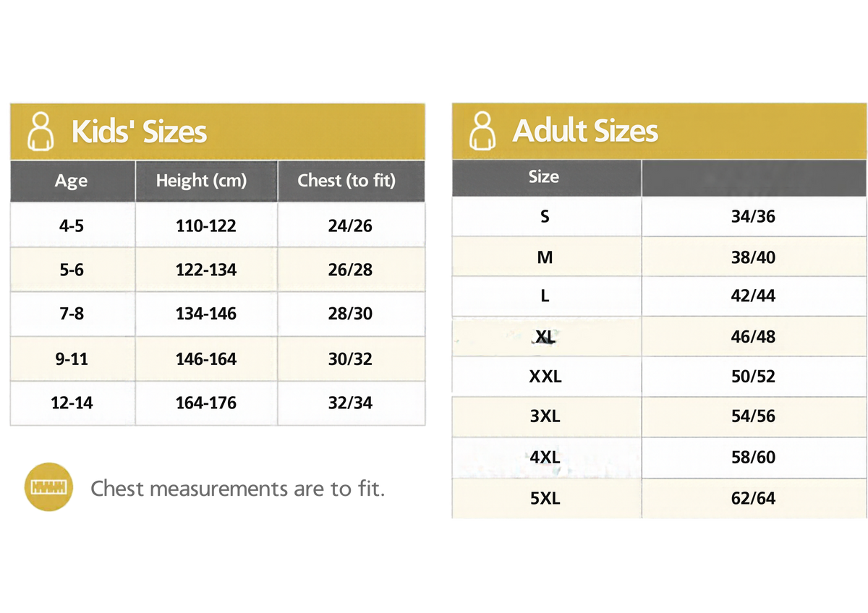Click the 146-164 height cell
868x613 pixels.
[x=206, y=359]
